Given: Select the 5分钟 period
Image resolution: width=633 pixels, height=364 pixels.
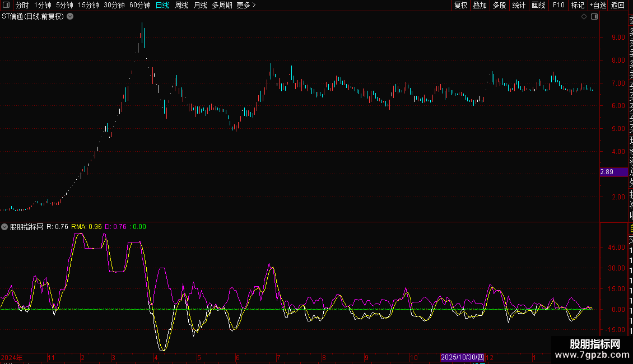Looking at the screenshot, I should (x=64, y=5).
